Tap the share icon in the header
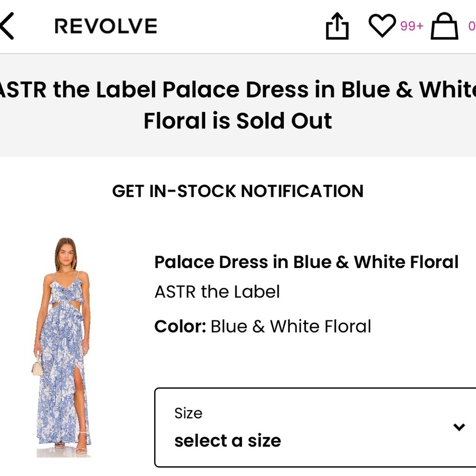The height and width of the screenshot is (476, 476). 338,26
